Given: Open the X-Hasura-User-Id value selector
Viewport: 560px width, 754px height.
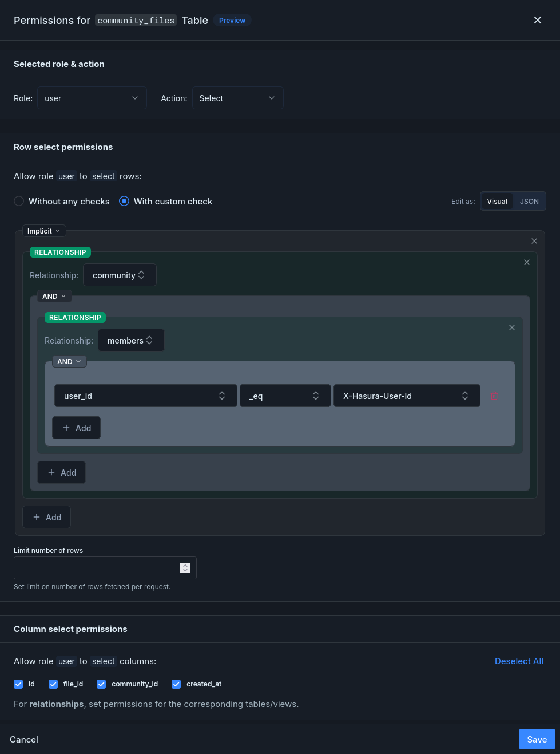Looking at the screenshot, I should (407, 396).
